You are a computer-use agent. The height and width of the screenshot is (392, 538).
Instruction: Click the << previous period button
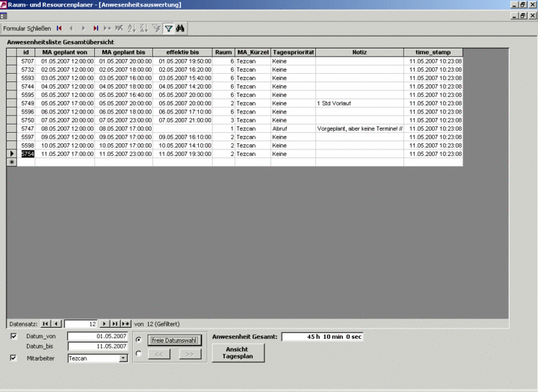(159, 354)
